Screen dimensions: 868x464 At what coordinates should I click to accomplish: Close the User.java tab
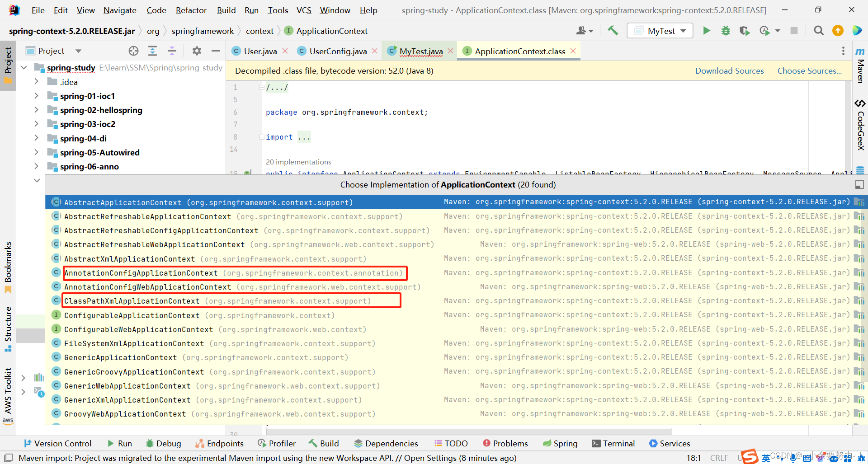point(285,51)
